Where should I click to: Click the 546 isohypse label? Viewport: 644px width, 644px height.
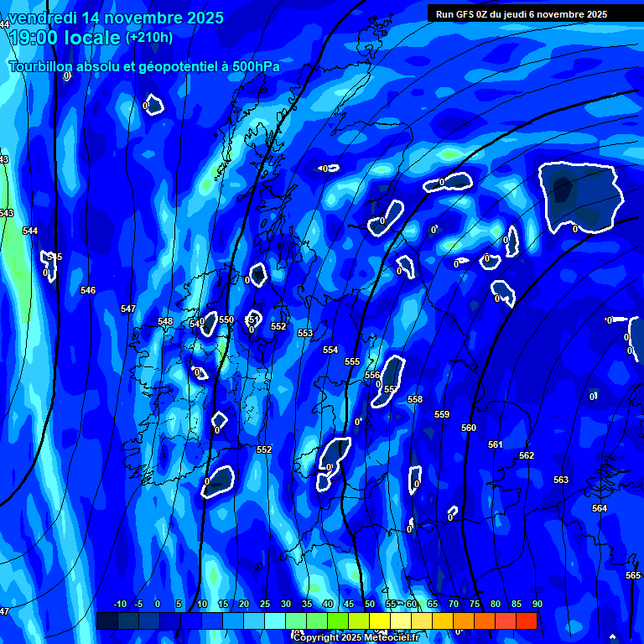click(x=88, y=291)
